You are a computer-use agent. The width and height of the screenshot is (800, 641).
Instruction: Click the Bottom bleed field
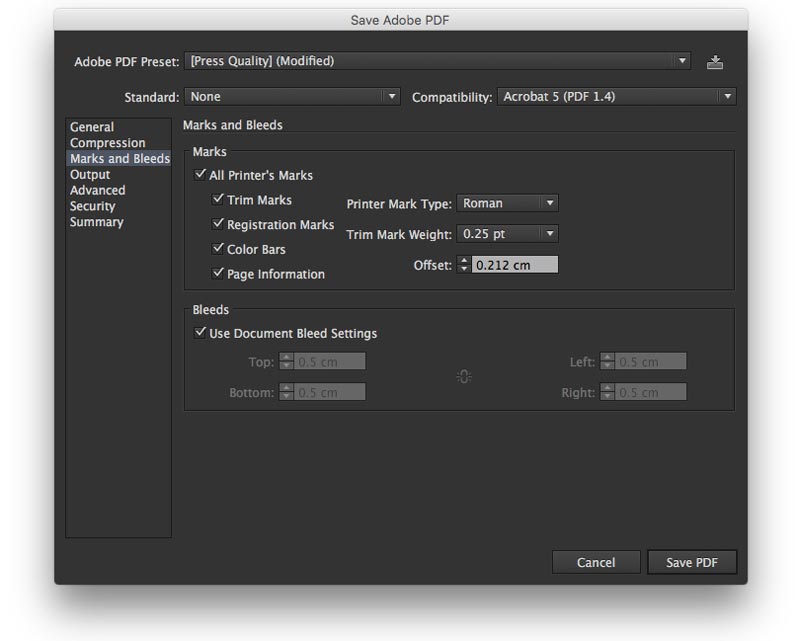pos(329,392)
